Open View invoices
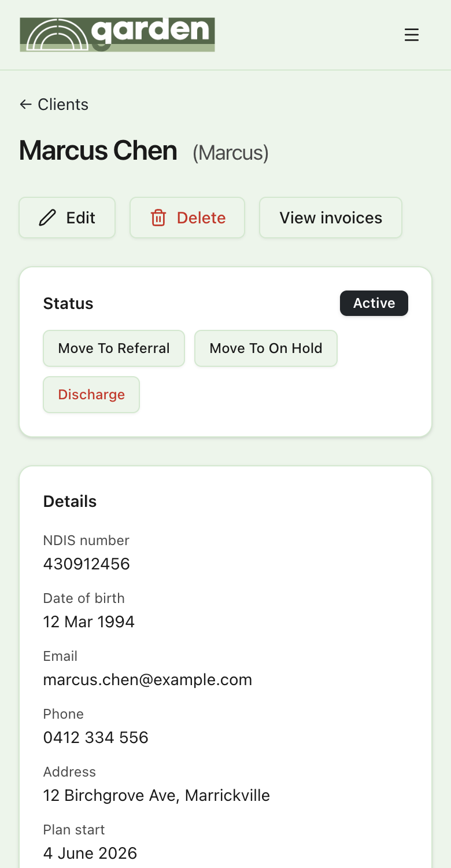451x868 pixels. [x=331, y=218]
